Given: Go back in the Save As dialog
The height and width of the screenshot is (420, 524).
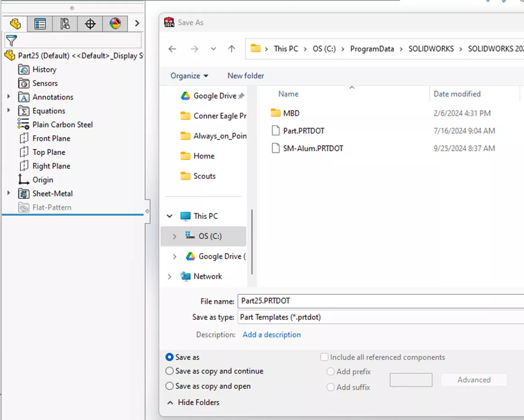Looking at the screenshot, I should coord(172,49).
